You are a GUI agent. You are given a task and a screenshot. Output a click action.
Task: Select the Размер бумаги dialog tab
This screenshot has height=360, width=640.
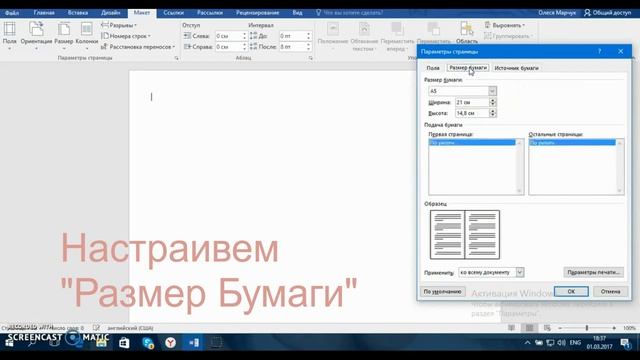pyautogui.click(x=468, y=68)
